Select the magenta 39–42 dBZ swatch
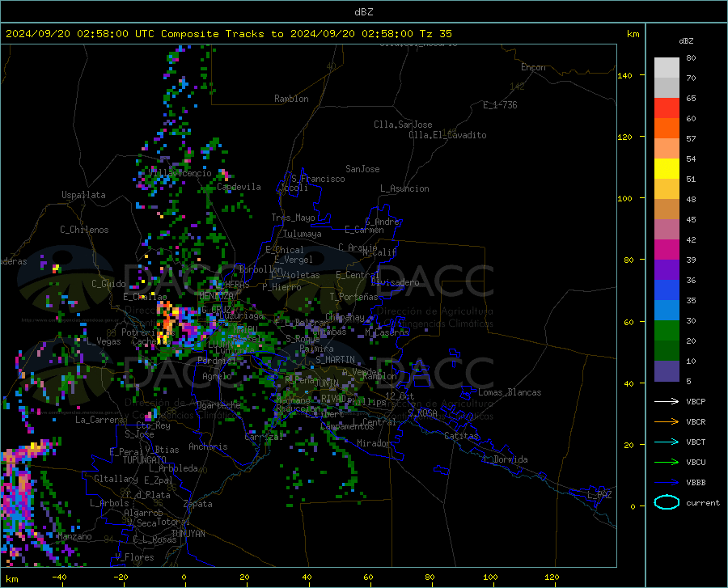Screen dimensions: 728x588 point(667,250)
